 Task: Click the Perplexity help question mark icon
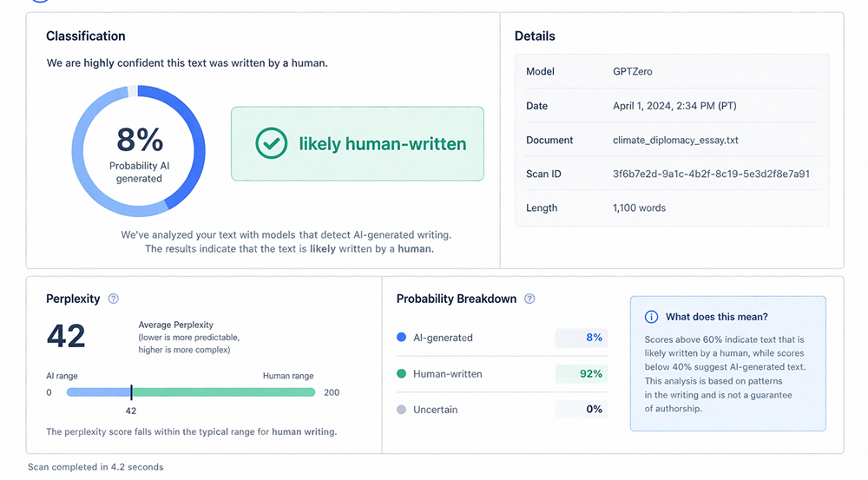tap(113, 299)
